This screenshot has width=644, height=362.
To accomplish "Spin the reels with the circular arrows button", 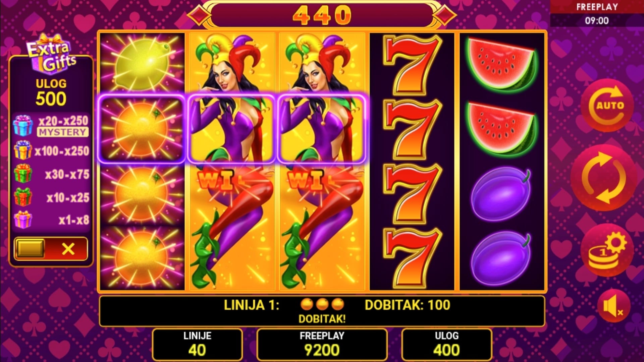I will coord(604,178).
